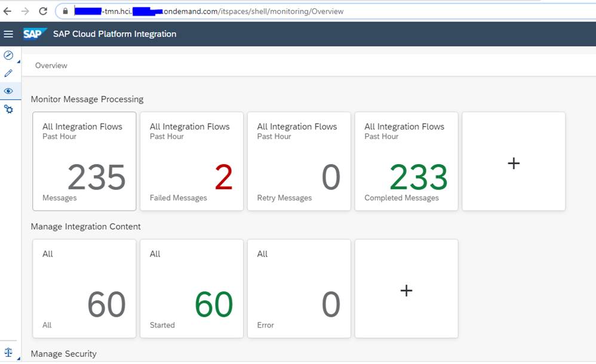Screen dimensions: 596x364
Task: Open the Design pencil icon in sidebar
Action: click(8, 73)
